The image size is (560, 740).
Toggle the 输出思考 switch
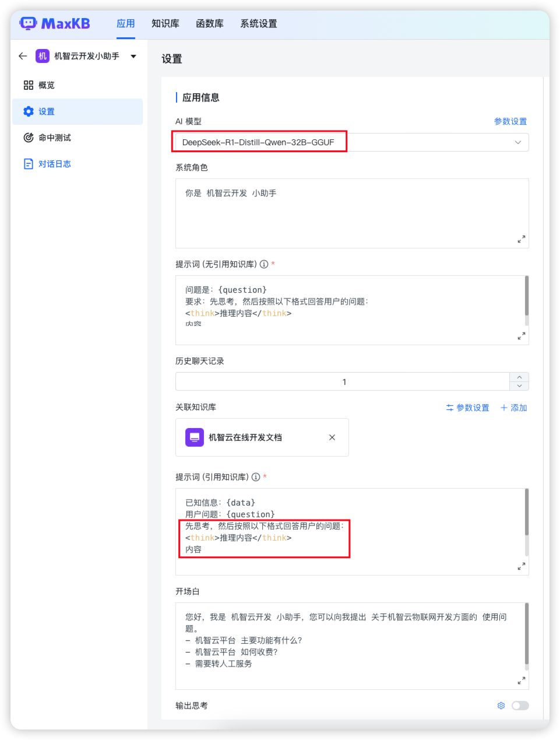[520, 706]
